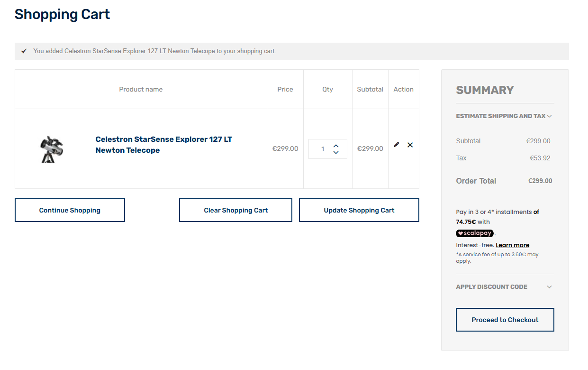Expand Apply Discount Code section
This screenshot has height=370, width=588.
505,287
